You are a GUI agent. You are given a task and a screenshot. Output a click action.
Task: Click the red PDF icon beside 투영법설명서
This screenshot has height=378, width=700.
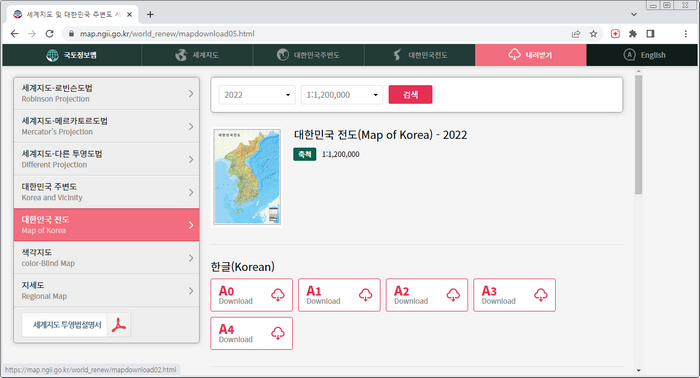coord(119,325)
